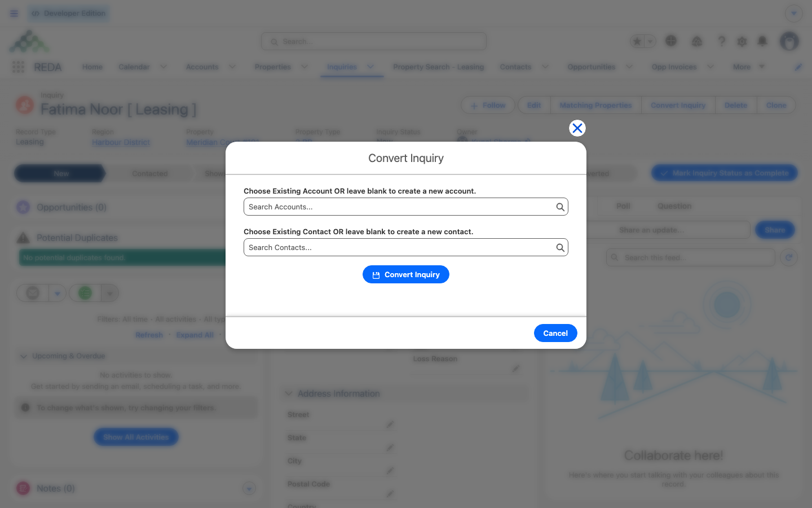Click the edit pencil beside Street field
Screen dimensions: 812x508
pyautogui.click(x=390, y=424)
